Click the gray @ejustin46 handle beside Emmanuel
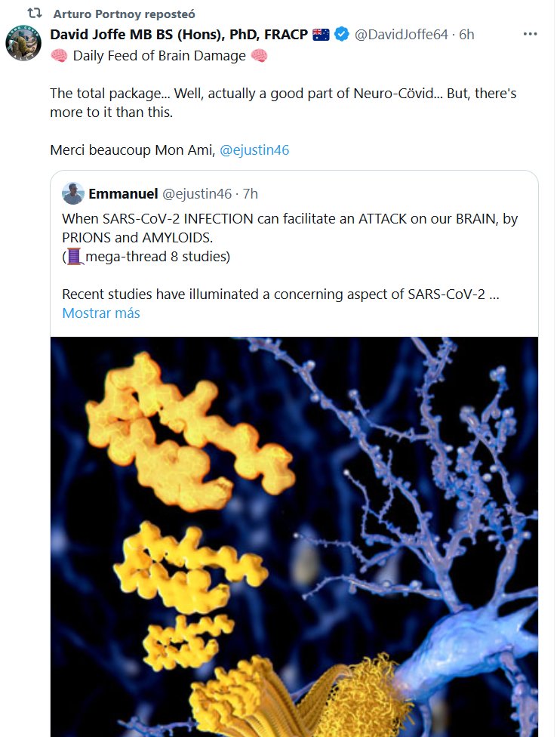The image size is (560, 737). [x=198, y=193]
